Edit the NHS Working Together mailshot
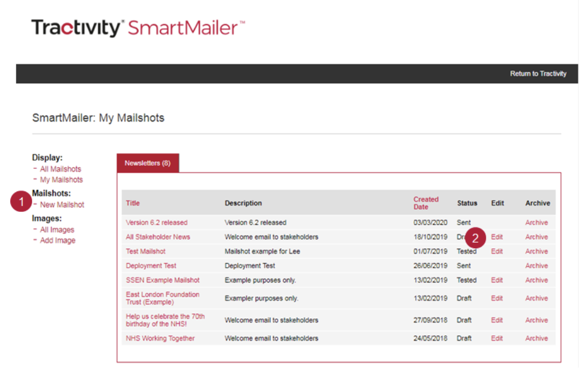Viewport: 588px width, 386px height. 497,338
